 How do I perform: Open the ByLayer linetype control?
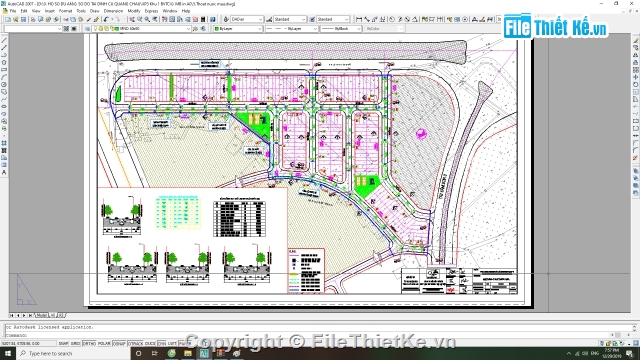[x=291, y=29]
